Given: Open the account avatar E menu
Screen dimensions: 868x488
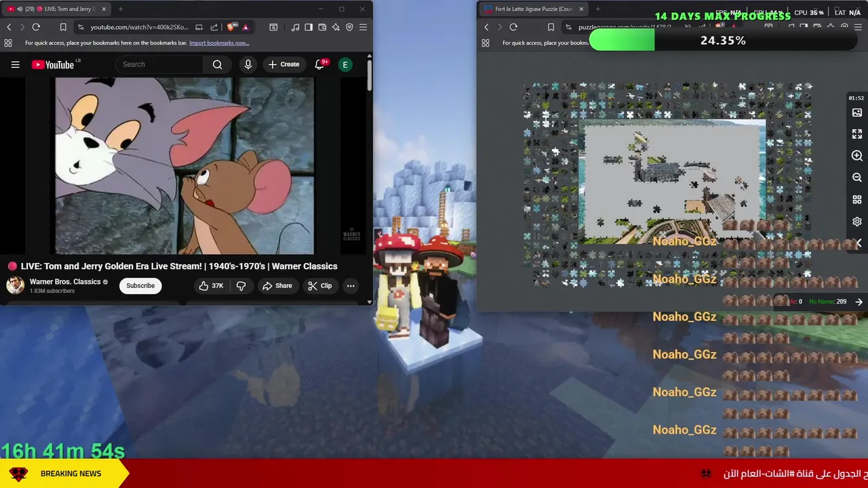Looking at the screenshot, I should point(345,64).
